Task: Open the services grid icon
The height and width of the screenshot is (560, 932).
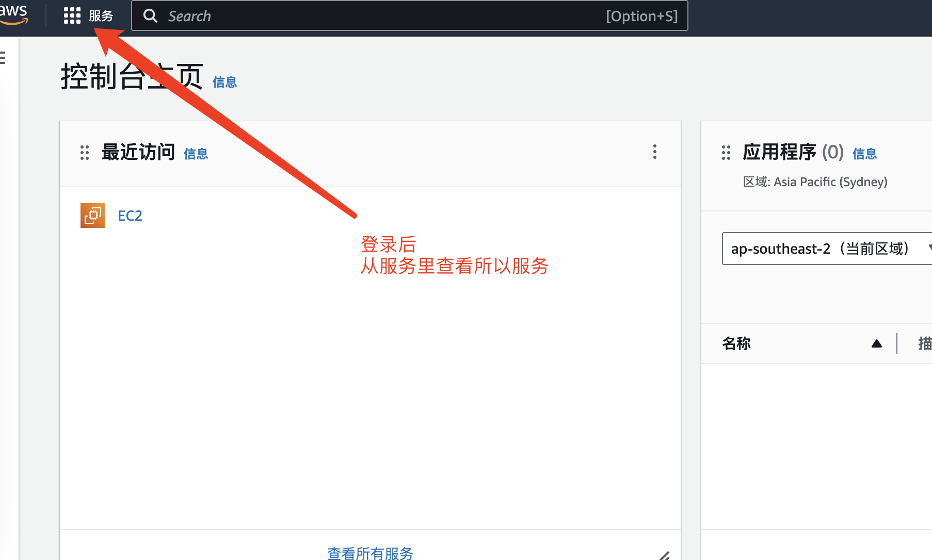Action: [72, 16]
